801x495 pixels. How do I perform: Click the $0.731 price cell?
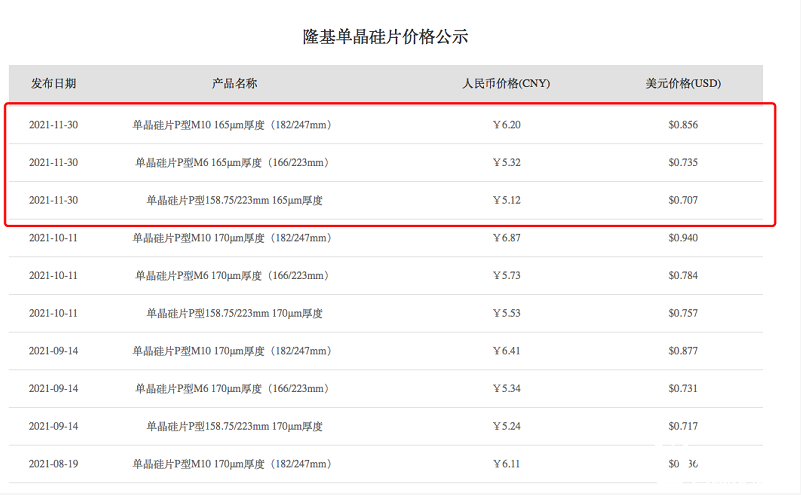(x=683, y=389)
